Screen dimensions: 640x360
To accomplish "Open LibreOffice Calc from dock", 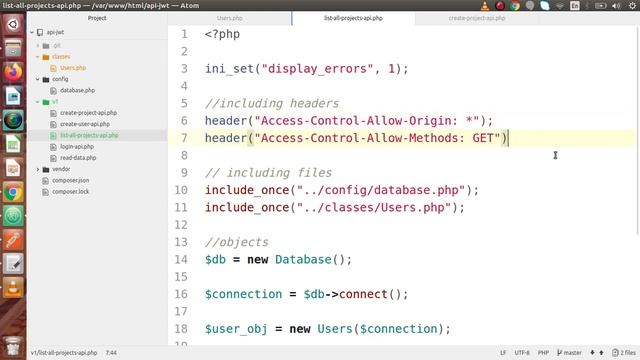I will coord(13,144).
